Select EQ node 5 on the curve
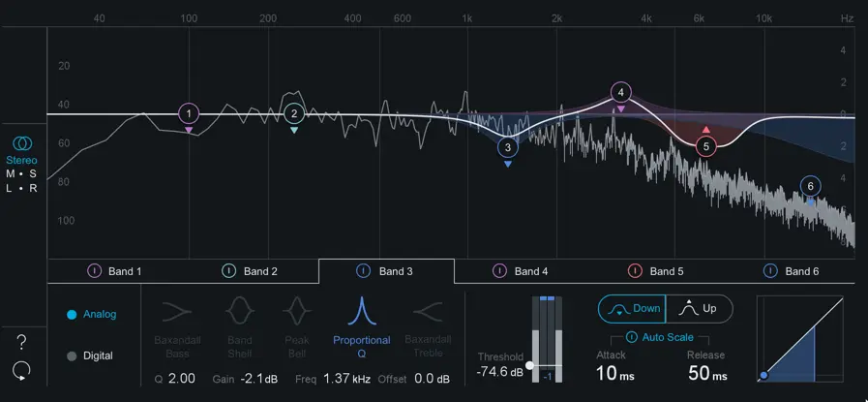 click(705, 146)
